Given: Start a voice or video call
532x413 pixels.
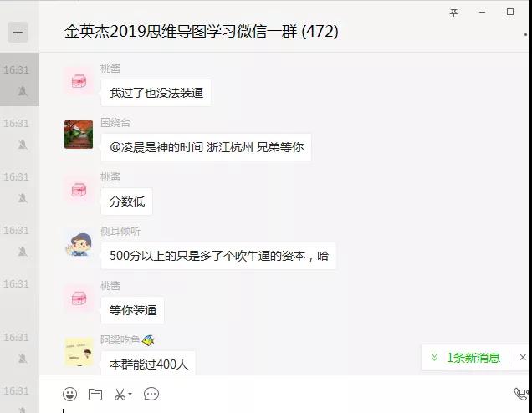Looking at the screenshot, I should (x=521, y=394).
